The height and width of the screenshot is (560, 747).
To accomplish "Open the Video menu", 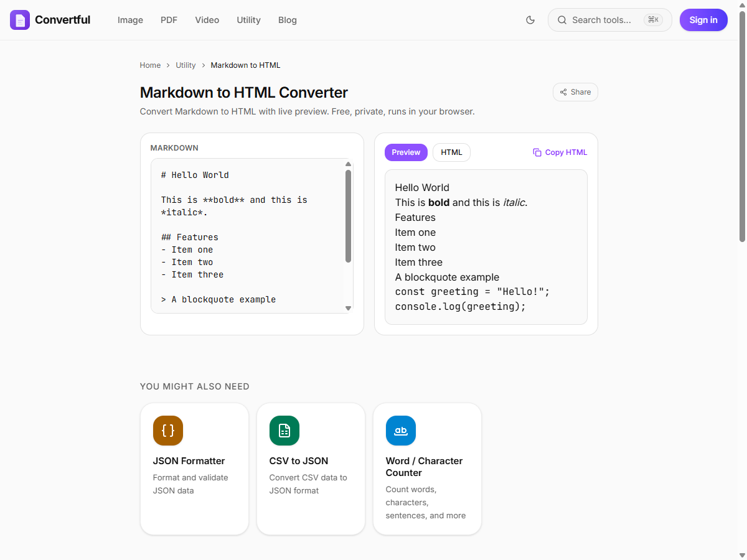I will pos(207,20).
